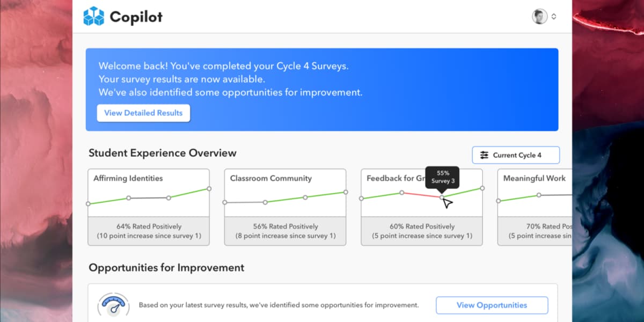This screenshot has width=644, height=322.
Task: Click the last data point on Affirming Identities chart
Action: click(x=209, y=188)
